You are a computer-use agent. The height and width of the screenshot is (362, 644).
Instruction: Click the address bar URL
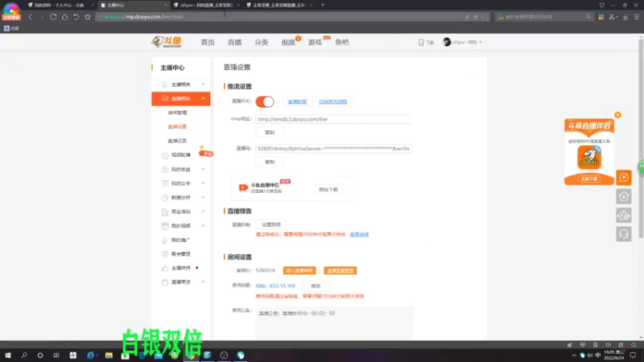pos(147,17)
